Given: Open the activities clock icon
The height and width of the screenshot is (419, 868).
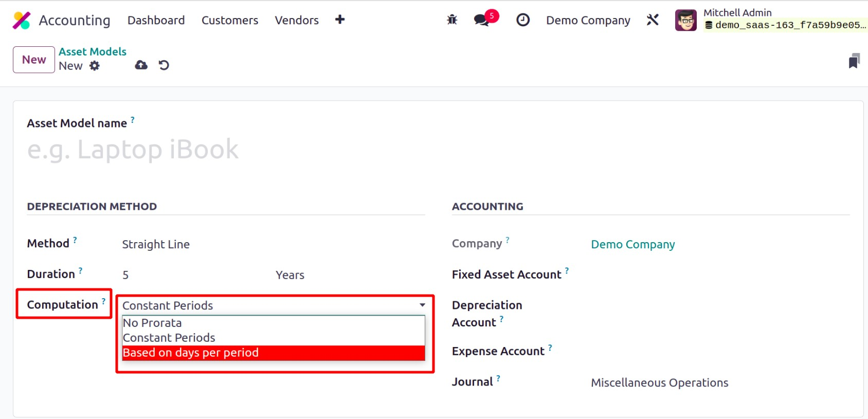Looking at the screenshot, I should pos(523,20).
